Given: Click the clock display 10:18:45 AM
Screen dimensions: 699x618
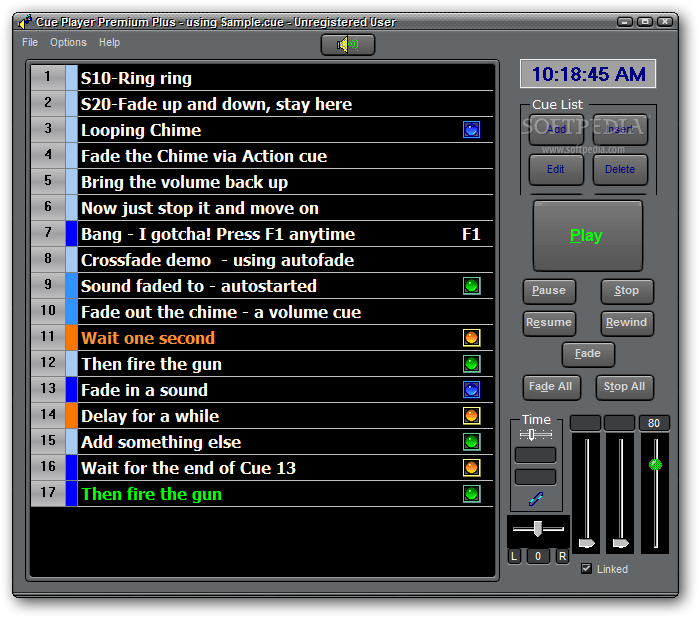Looking at the screenshot, I should (588, 74).
